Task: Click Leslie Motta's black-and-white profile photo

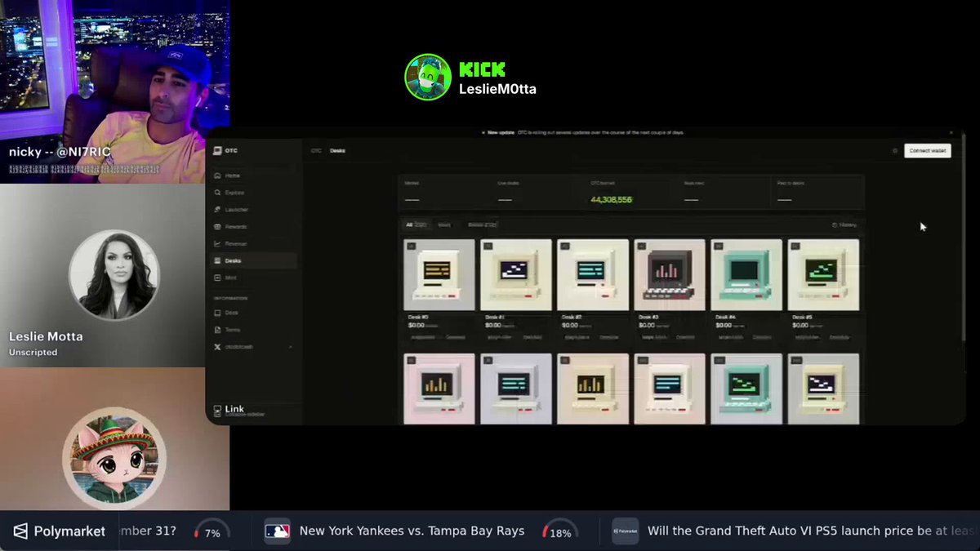Action: [114, 274]
